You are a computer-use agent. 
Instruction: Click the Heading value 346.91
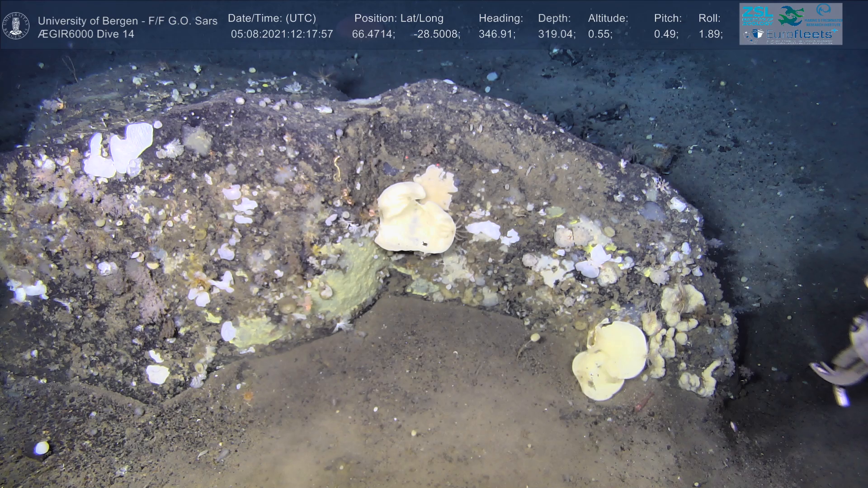point(496,34)
